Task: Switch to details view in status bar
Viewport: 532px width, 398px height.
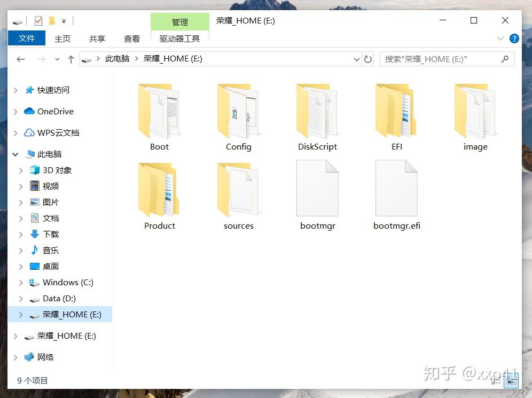Action: (x=496, y=381)
